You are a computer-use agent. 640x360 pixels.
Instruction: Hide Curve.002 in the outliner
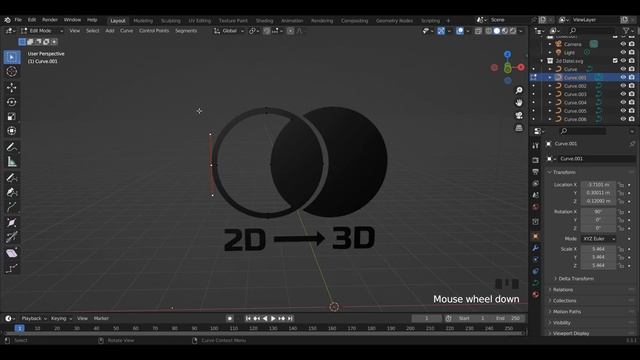pos(623,86)
